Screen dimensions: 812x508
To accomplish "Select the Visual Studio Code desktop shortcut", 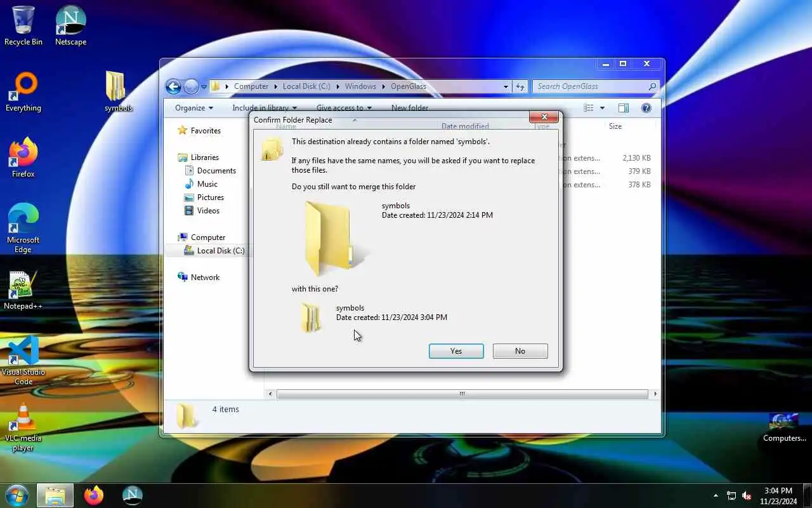I will click(x=23, y=361).
